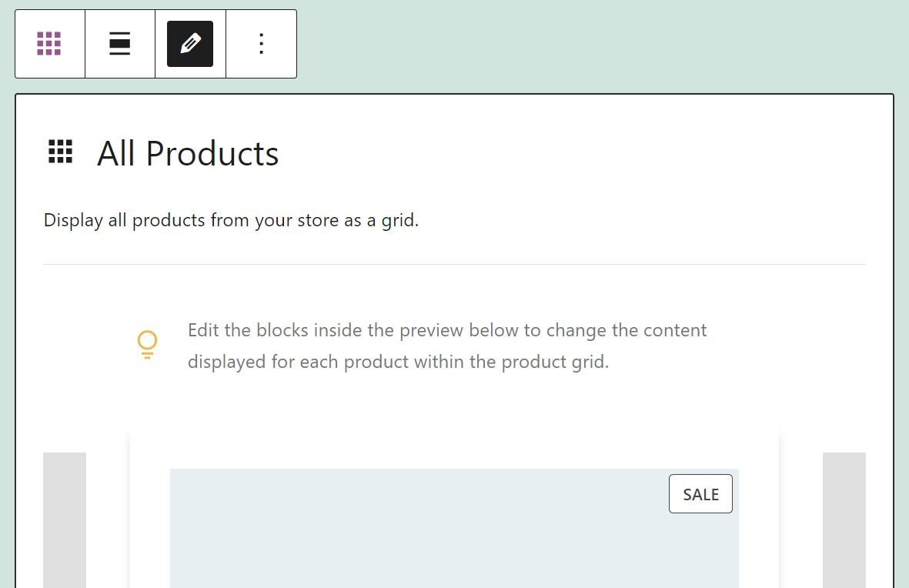Click the right neighboring product preview strip
Viewport: 909px width, 588px height.
point(844,520)
